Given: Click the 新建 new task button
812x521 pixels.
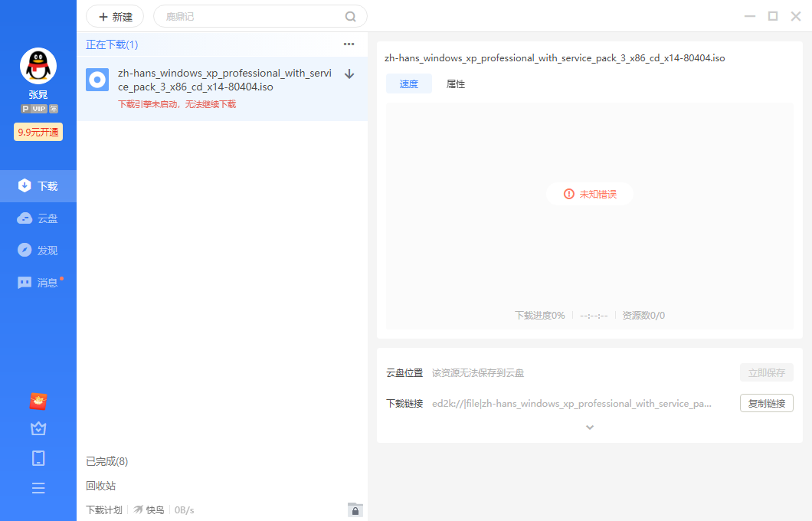Looking at the screenshot, I should pos(115,17).
